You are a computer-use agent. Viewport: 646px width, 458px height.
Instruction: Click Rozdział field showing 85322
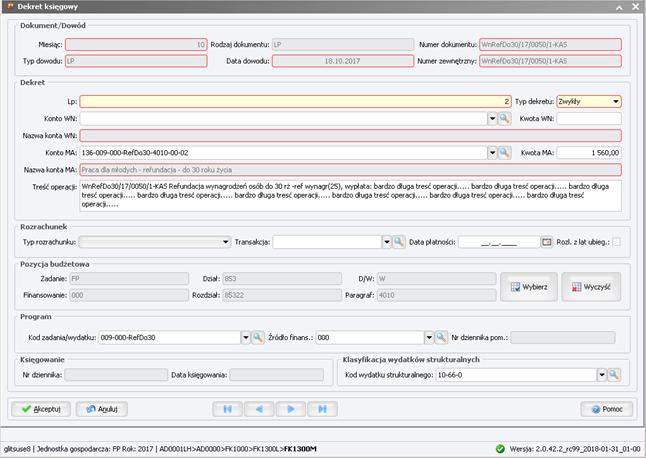pos(282,295)
